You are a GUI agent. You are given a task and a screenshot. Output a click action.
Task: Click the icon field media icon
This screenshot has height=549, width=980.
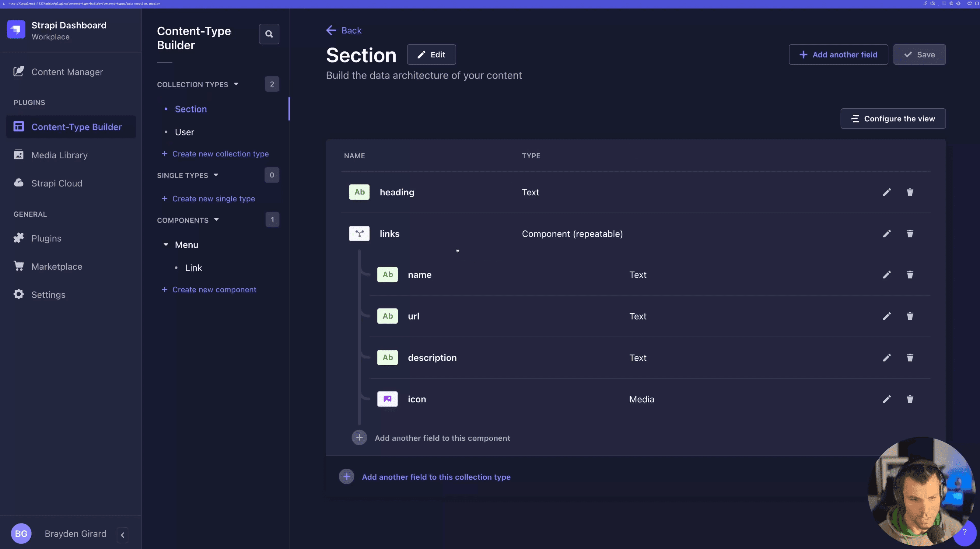pyautogui.click(x=387, y=399)
